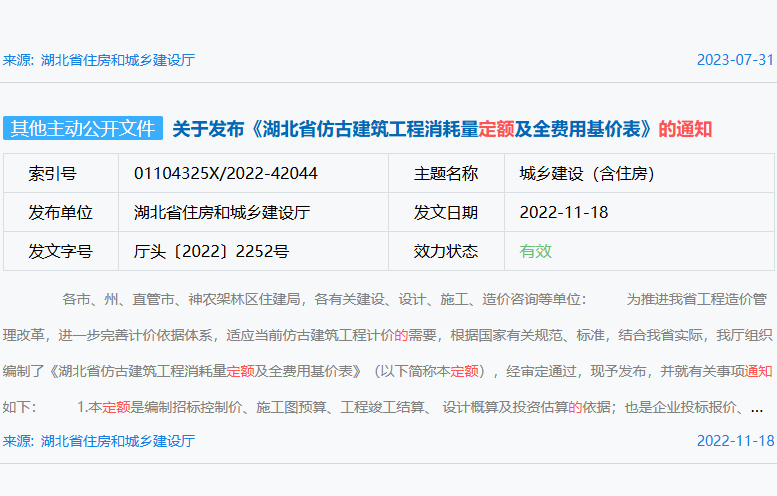The width and height of the screenshot is (777, 496).
Task: Click the 主题名称 label cell
Action: 446,174
